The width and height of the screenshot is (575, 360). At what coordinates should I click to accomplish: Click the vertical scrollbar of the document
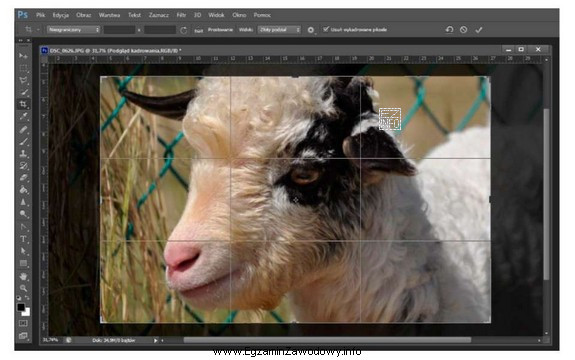tap(546, 194)
